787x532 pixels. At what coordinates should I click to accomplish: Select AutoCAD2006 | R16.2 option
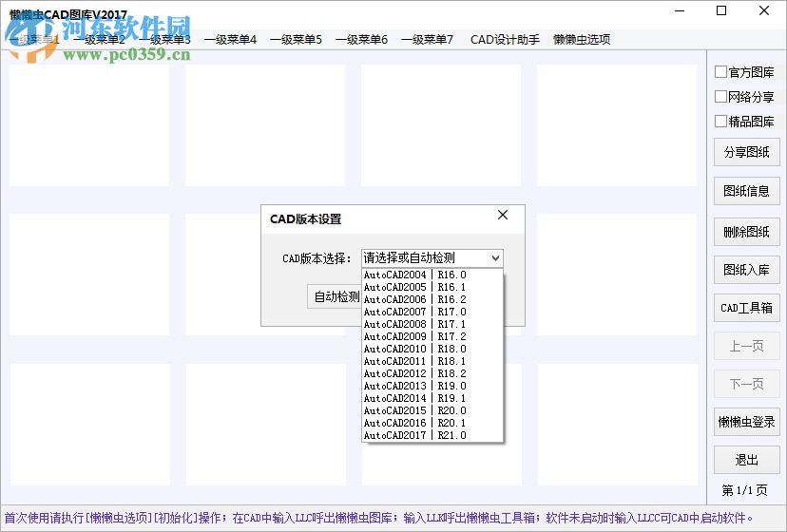(432, 299)
